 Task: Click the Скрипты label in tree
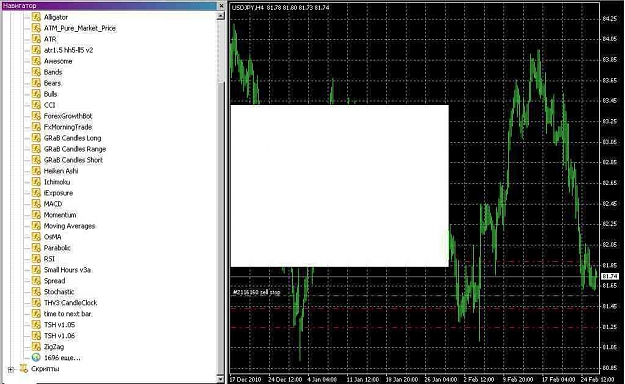pyautogui.click(x=45, y=368)
